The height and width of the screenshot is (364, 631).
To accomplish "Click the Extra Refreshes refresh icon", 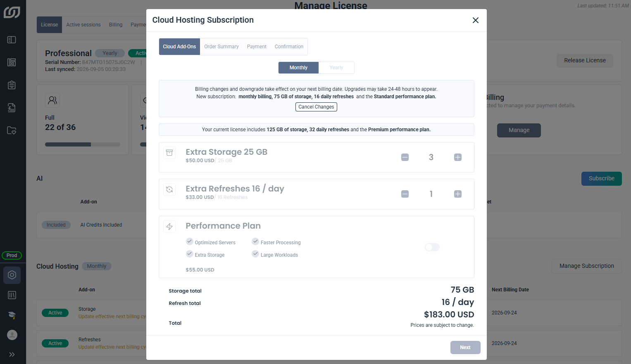I will (169, 189).
